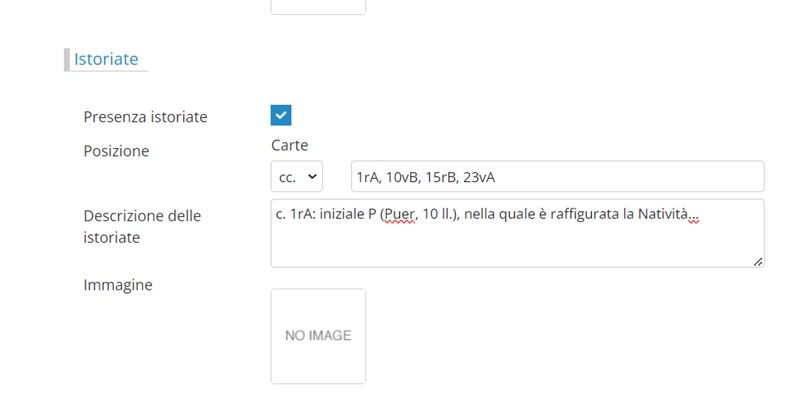Click the gray bar left of Istoriate
Screen dimensions: 802x400
click(x=67, y=59)
